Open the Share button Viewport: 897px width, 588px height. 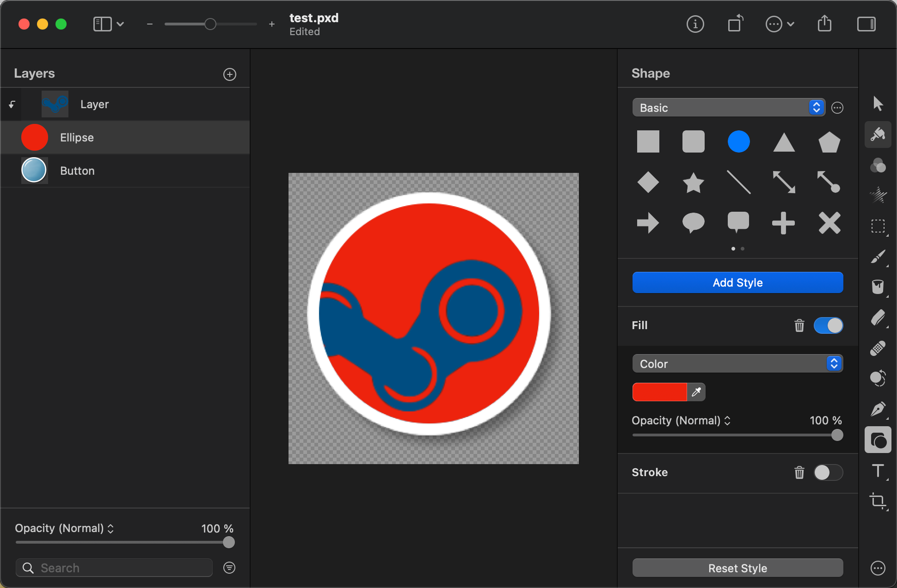825,23
